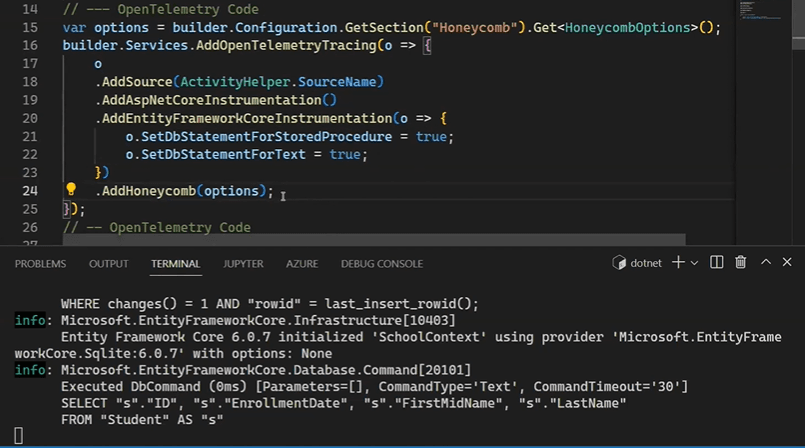812x448 pixels.
Task: Maximize panel with the up chevron
Action: 765,263
